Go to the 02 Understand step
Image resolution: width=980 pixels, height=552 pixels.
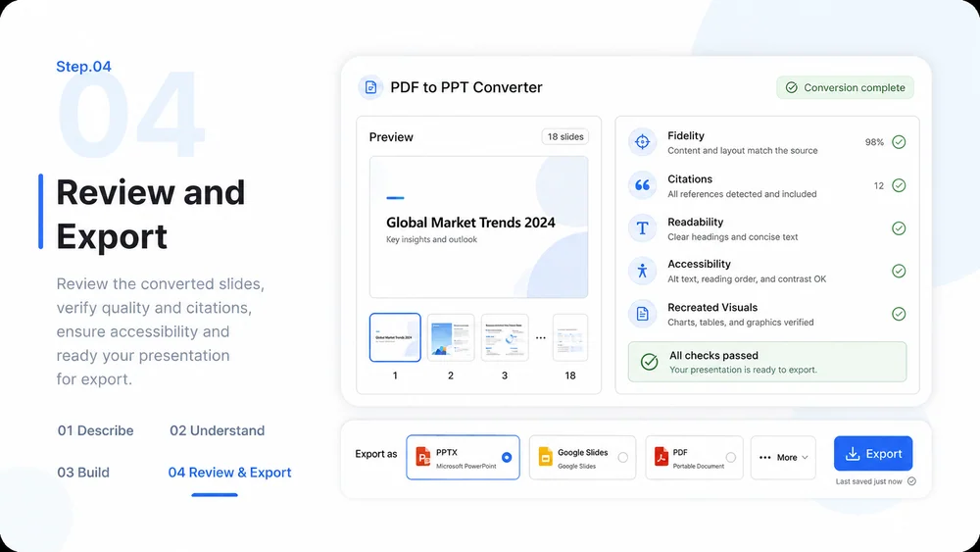[x=218, y=430]
